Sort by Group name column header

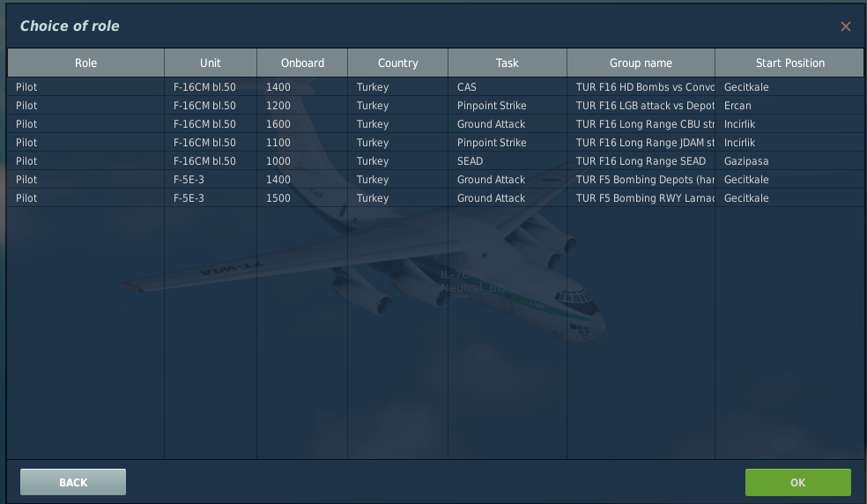(x=641, y=63)
